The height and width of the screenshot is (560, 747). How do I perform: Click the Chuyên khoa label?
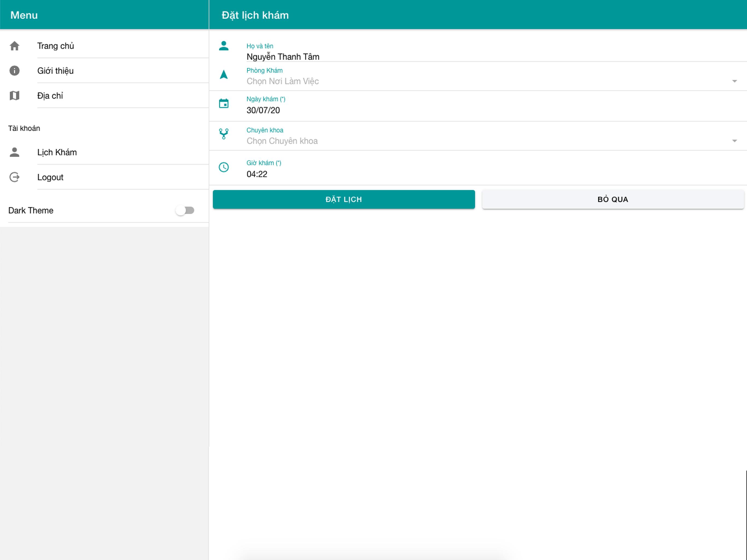coord(265,130)
